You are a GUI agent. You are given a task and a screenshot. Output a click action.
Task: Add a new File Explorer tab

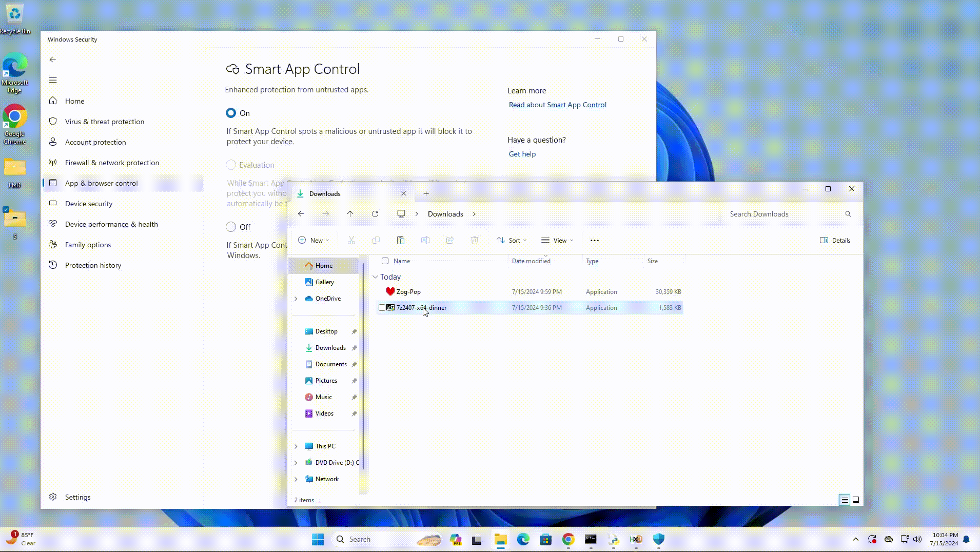click(x=426, y=193)
